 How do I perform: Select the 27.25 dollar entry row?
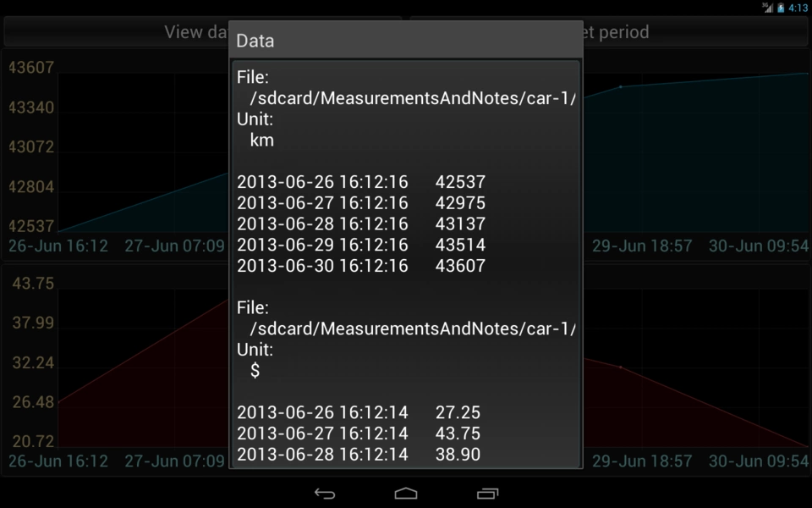359,412
